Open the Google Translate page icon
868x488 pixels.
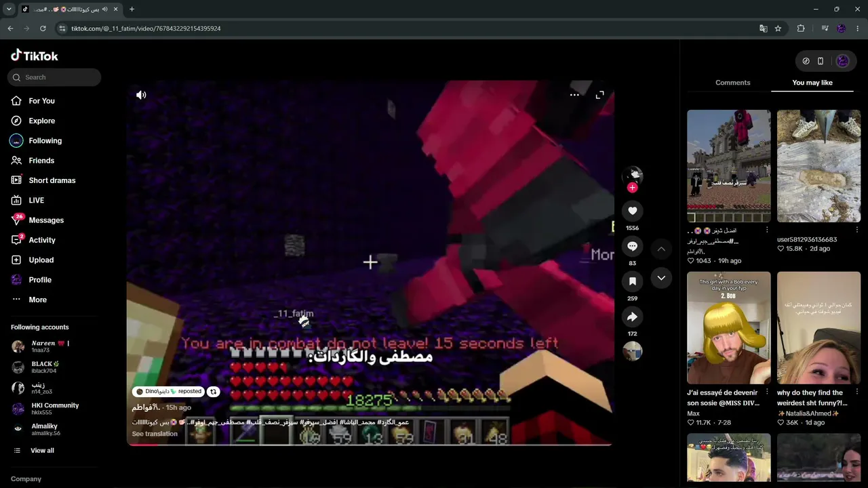pyautogui.click(x=764, y=28)
